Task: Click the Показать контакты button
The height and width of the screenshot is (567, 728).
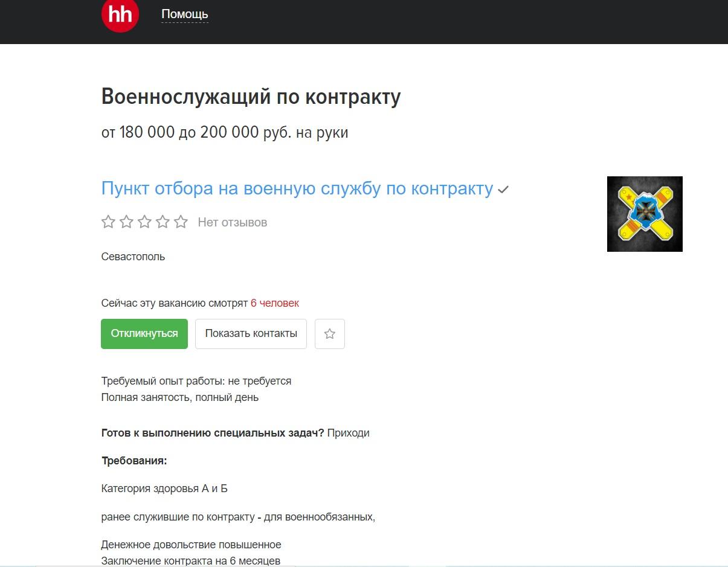Action: point(251,333)
